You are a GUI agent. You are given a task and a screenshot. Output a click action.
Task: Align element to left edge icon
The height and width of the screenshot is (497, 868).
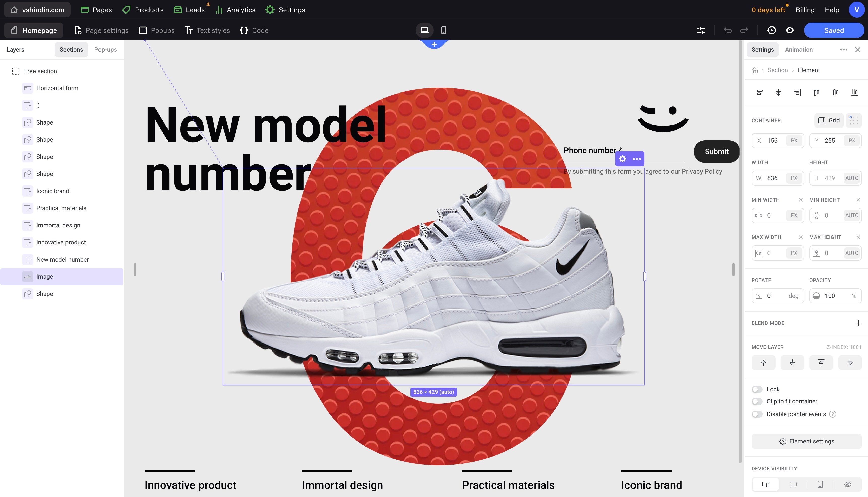point(759,92)
